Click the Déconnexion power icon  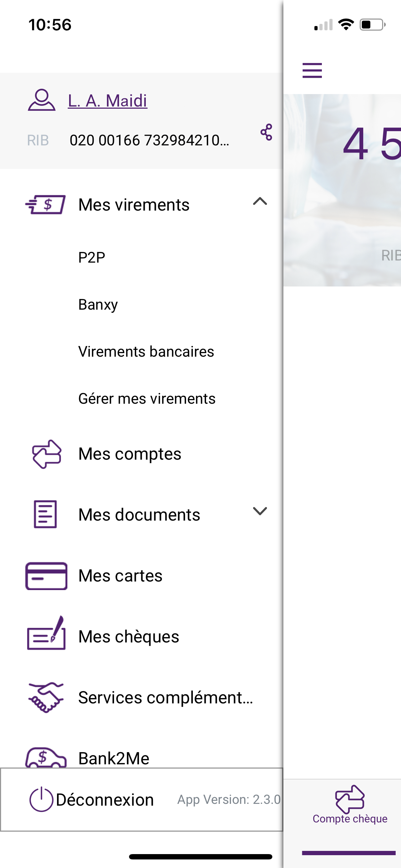(x=40, y=799)
